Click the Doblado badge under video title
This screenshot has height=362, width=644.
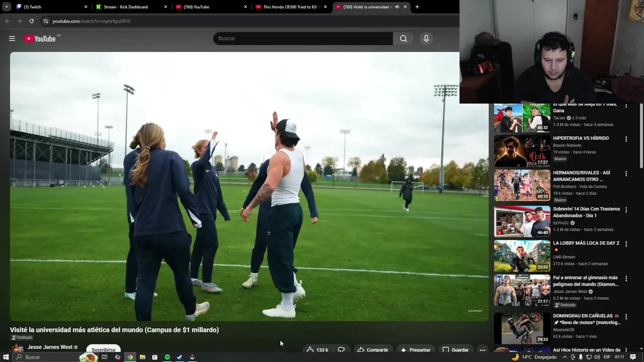pyautogui.click(x=22, y=337)
